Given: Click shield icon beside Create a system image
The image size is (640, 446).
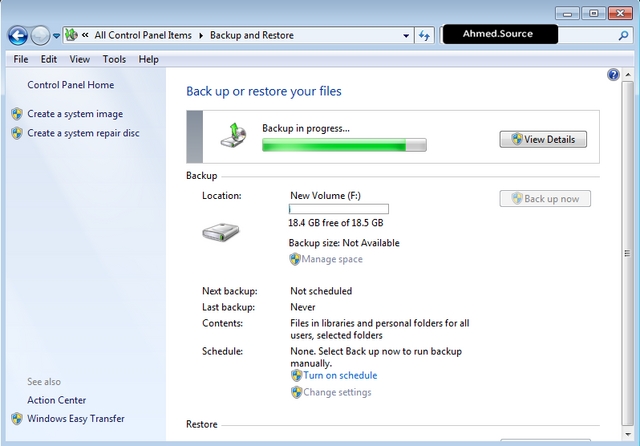Looking at the screenshot, I should [x=17, y=114].
